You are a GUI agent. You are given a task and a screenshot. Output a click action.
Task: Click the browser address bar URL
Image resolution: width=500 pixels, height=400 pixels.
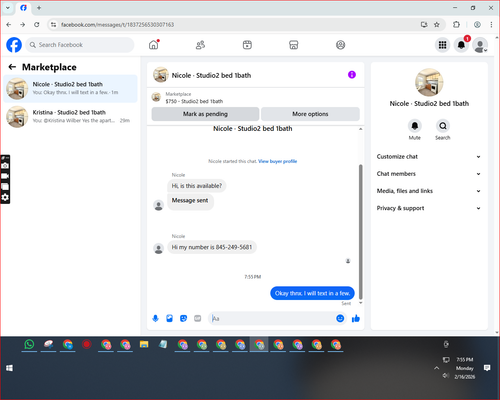(117, 25)
